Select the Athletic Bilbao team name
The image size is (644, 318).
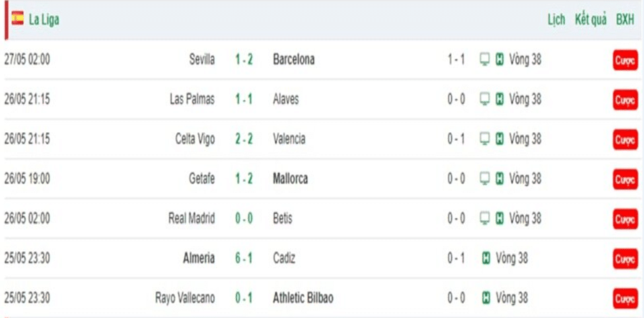(303, 298)
